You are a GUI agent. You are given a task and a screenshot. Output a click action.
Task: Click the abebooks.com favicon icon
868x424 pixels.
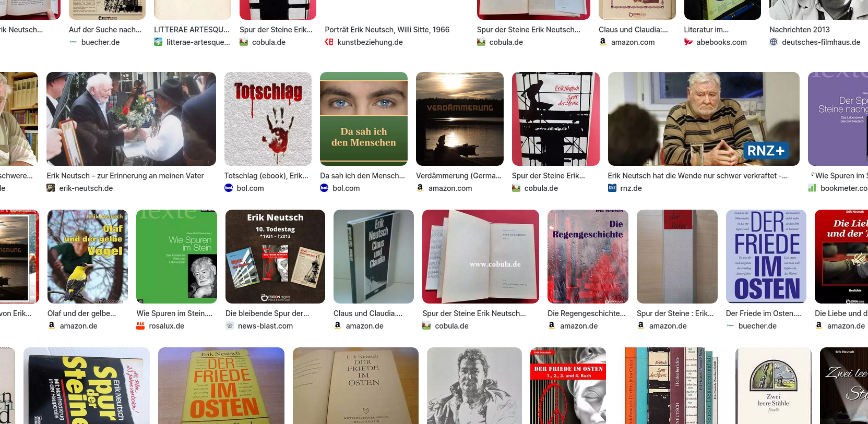[x=688, y=42]
